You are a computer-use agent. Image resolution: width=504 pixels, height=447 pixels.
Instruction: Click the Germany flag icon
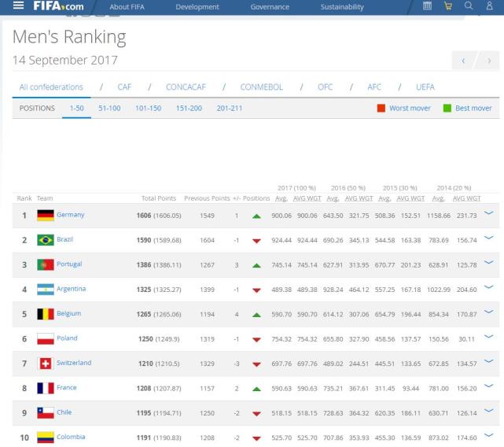pyautogui.click(x=46, y=216)
